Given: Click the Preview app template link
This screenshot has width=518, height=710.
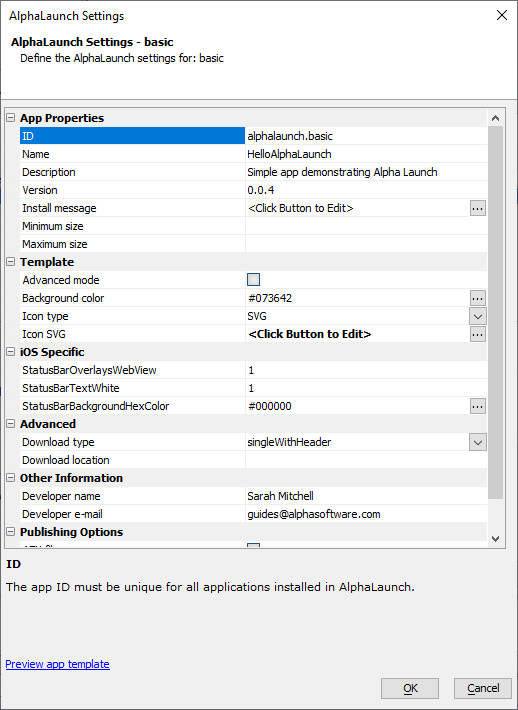Looking at the screenshot, I should point(58,664).
